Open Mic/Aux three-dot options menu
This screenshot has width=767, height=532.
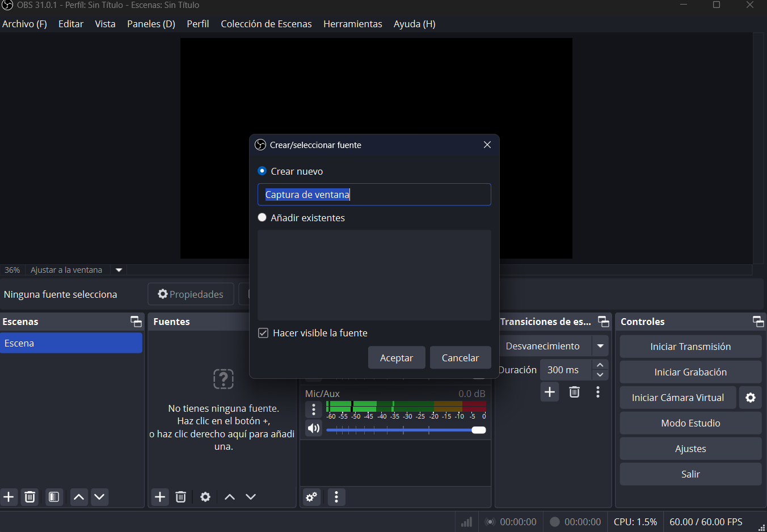(314, 409)
